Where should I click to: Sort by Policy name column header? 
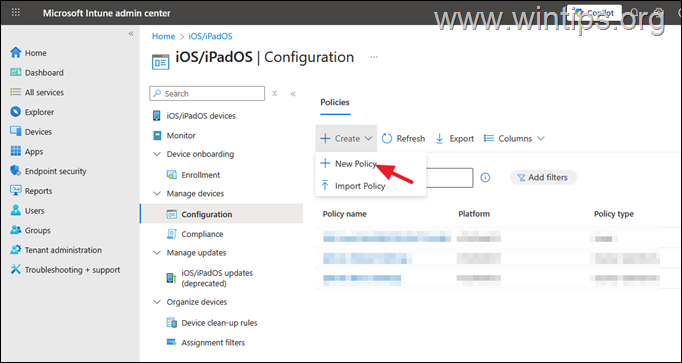344,214
